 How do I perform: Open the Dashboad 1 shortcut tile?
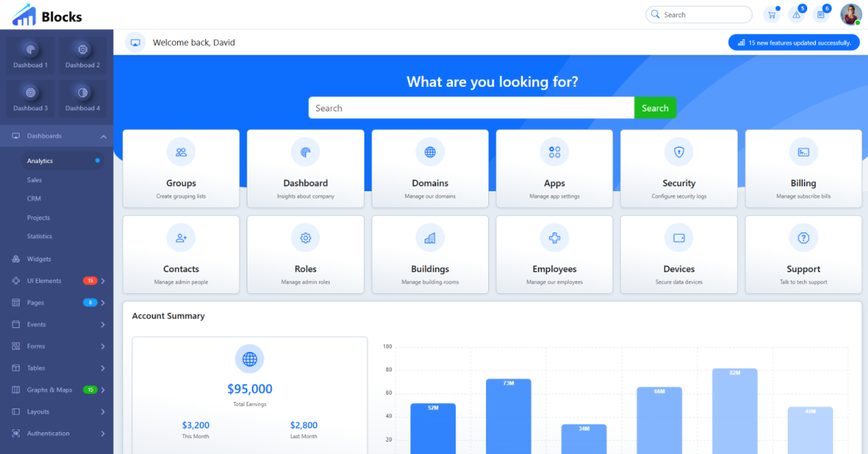[30, 56]
